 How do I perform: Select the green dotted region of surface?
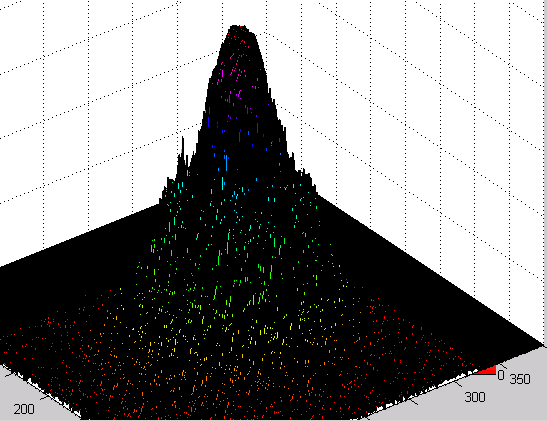[227, 265]
